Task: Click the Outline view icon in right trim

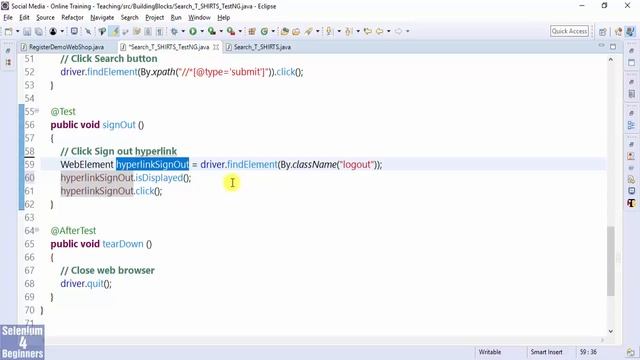Action: [x=631, y=125]
